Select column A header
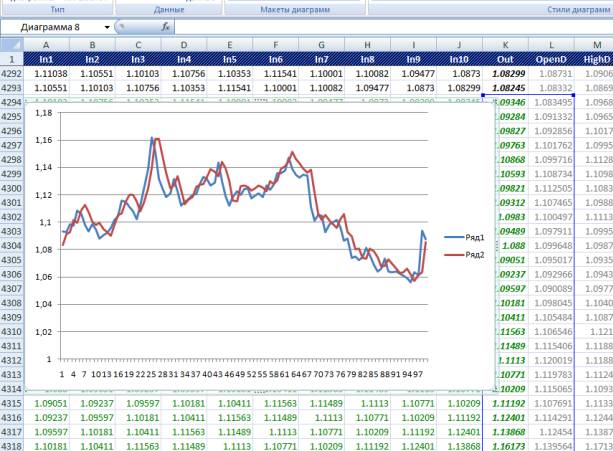This screenshot has height=451, width=613. point(46,45)
